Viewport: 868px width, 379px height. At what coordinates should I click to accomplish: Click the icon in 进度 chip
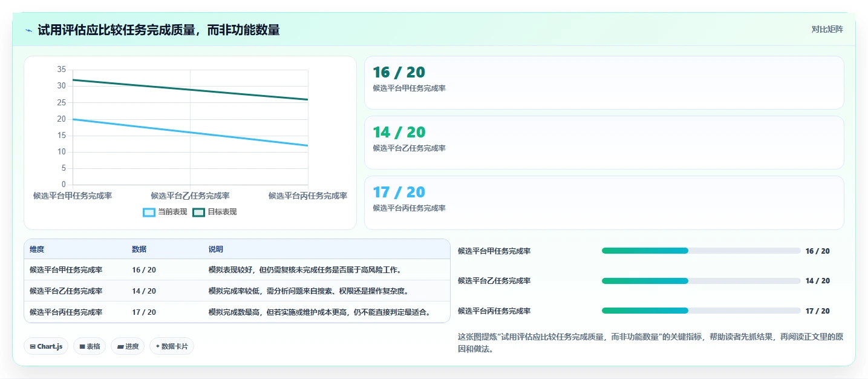[120, 346]
